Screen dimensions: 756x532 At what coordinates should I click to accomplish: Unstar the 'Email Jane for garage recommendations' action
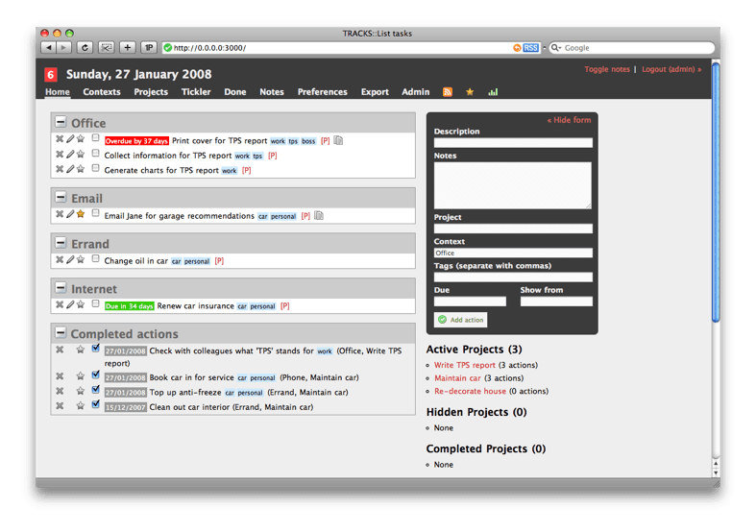[81, 215]
